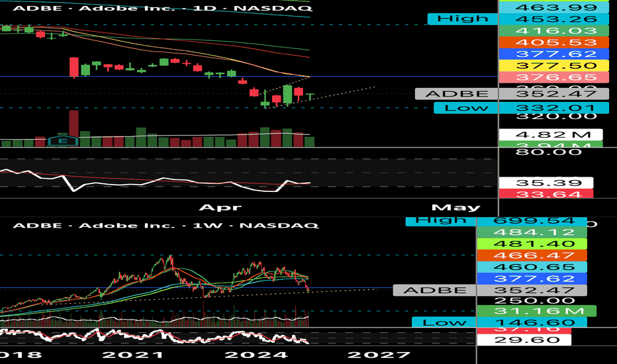Click the pink 376.65 price label
Screen dimensions: 617x364
point(553,77)
